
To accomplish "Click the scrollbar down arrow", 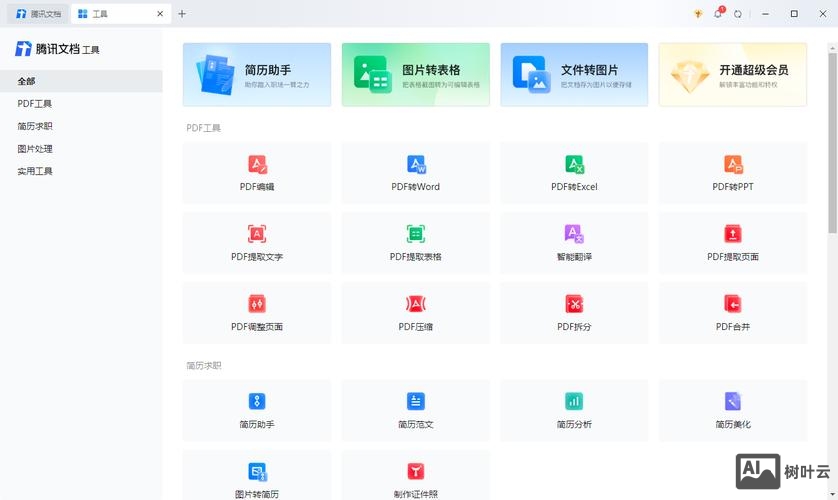I will coord(832,495).
